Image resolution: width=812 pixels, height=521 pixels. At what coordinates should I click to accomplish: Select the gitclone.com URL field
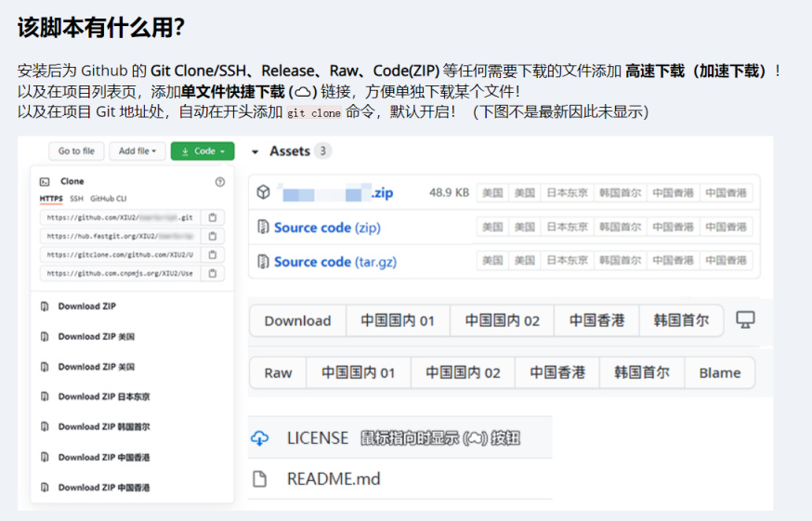click(x=120, y=254)
